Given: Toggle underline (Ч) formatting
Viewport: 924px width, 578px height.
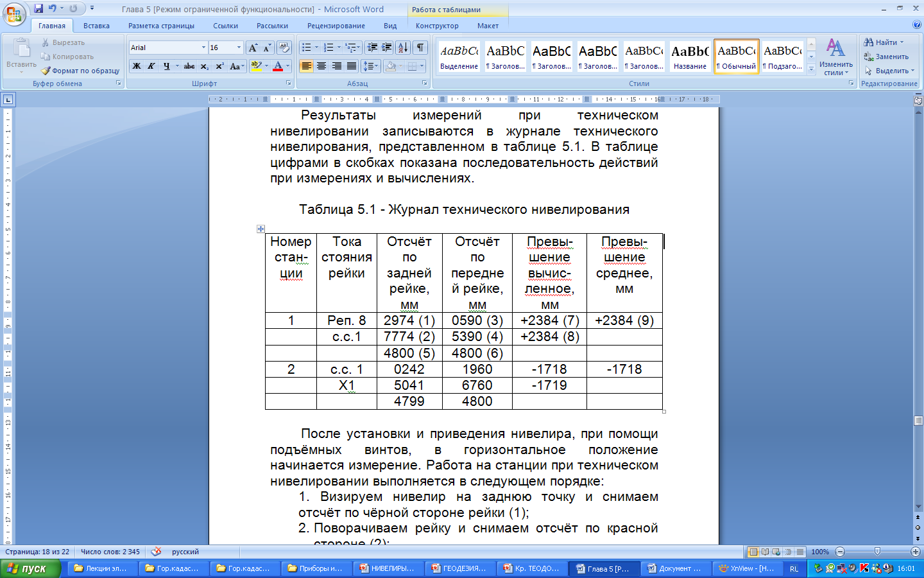Looking at the screenshot, I should [x=167, y=66].
